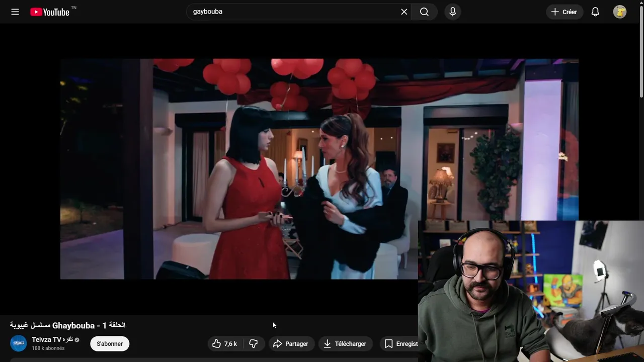The image size is (644, 362).
Task: Open the Créer menu
Action: click(x=565, y=12)
